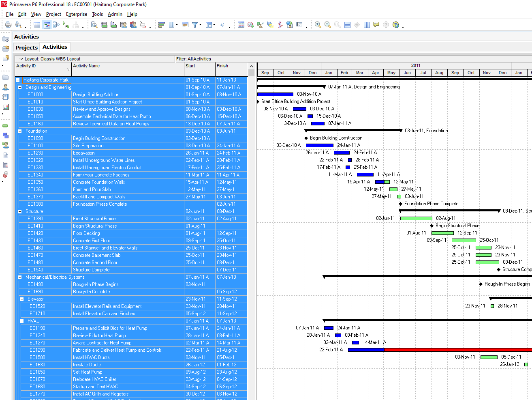The height and width of the screenshot is (400, 532).
Task: Zoom in on the Gantt timescale
Action: tap(318, 25)
